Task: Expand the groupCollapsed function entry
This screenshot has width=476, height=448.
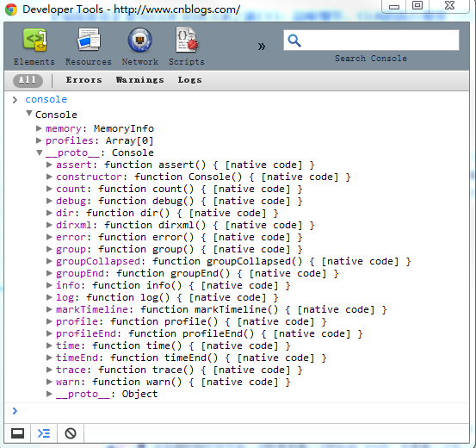Action: pyautogui.click(x=49, y=261)
